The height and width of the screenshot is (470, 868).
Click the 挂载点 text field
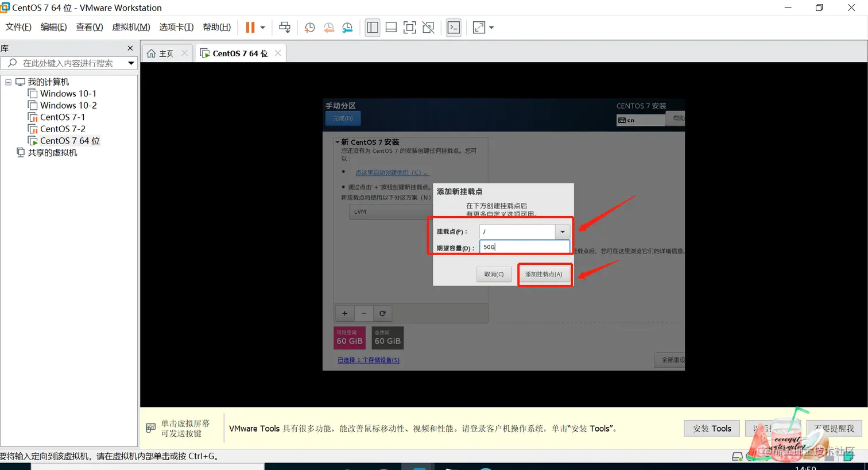click(517, 232)
